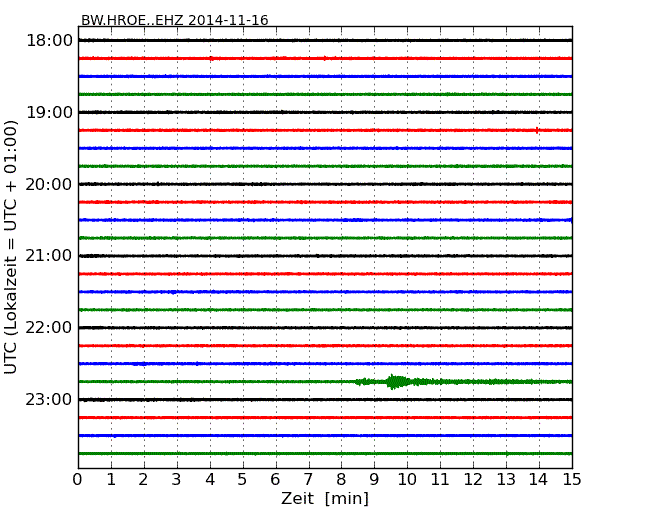Click the black trace at 18:00
The width and height of the screenshot is (650, 520).
click(x=325, y=41)
